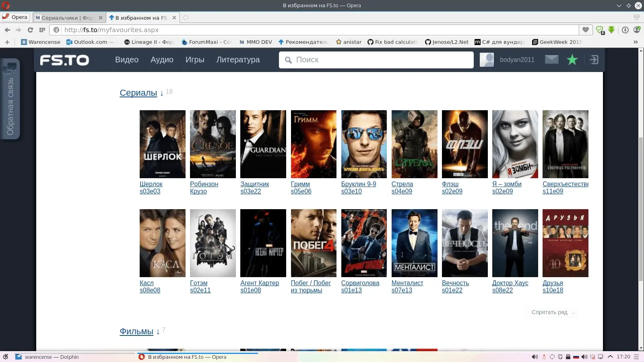The width and height of the screenshot is (644, 362).
Task: Open Друзья episode s10e18 link
Action: coord(553,290)
